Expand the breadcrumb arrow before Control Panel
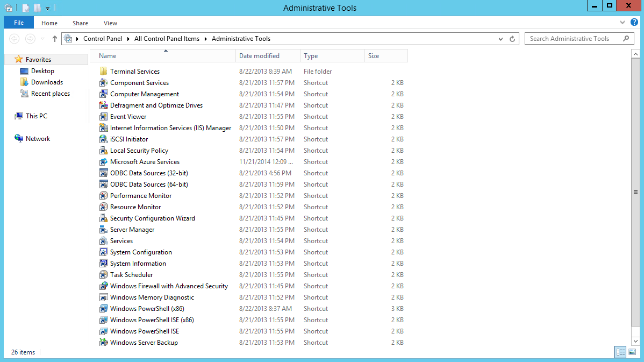 tap(77, 39)
